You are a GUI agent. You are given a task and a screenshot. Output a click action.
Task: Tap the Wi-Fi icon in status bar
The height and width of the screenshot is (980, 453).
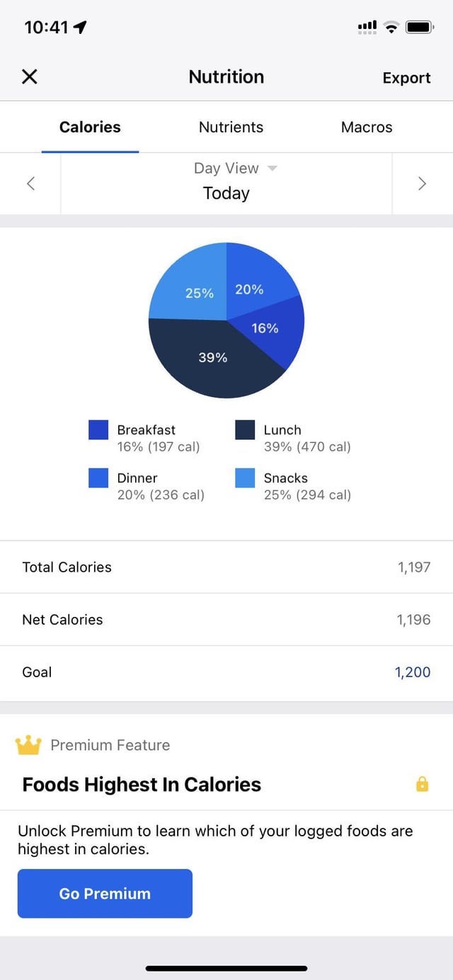coord(391,28)
